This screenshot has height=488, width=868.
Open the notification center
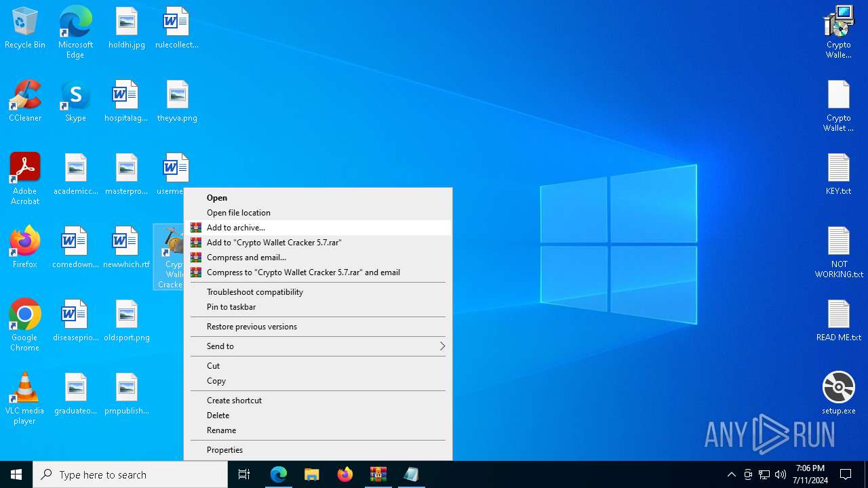[846, 474]
